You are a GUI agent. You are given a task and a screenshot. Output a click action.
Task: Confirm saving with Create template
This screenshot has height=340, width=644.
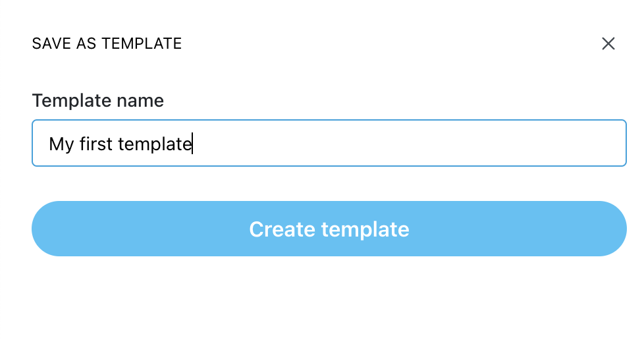click(x=329, y=229)
